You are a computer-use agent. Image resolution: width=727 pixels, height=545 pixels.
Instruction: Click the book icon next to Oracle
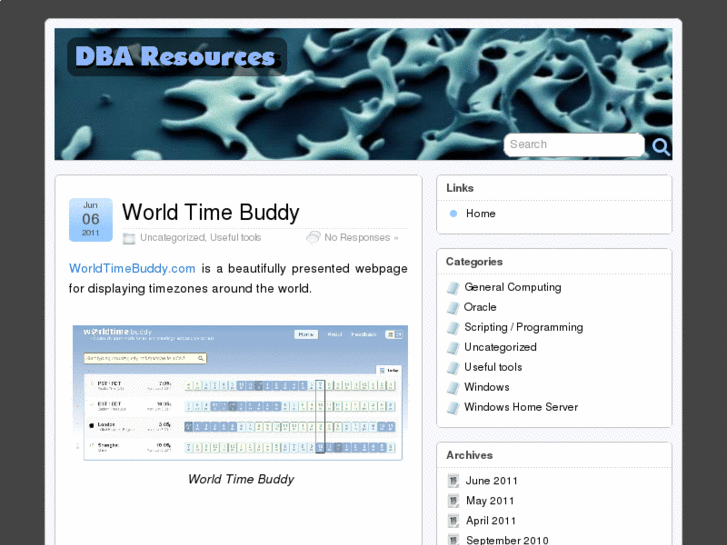pyautogui.click(x=453, y=308)
